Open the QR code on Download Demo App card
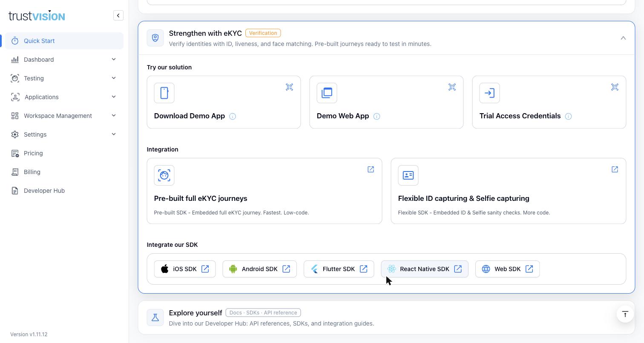 point(289,87)
